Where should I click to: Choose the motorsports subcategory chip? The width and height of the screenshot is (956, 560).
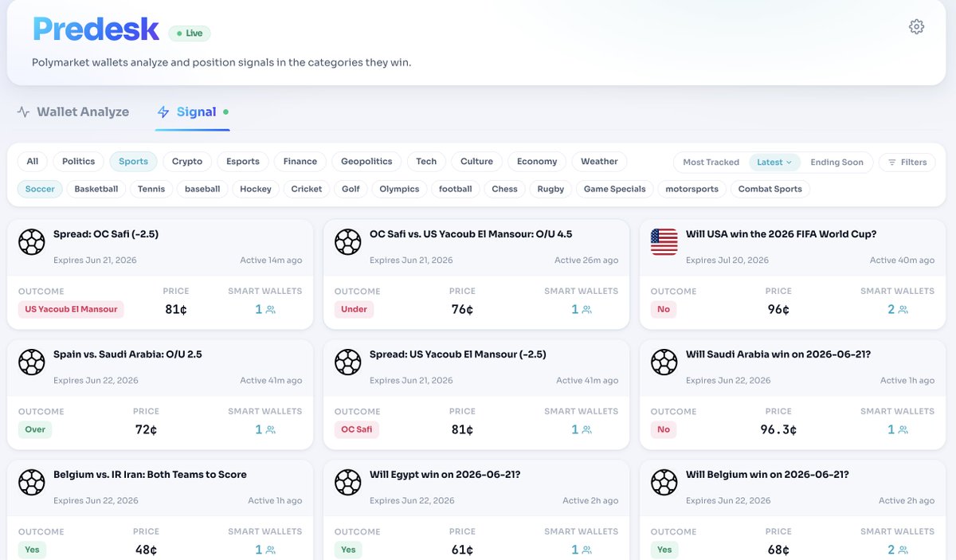[x=692, y=190]
